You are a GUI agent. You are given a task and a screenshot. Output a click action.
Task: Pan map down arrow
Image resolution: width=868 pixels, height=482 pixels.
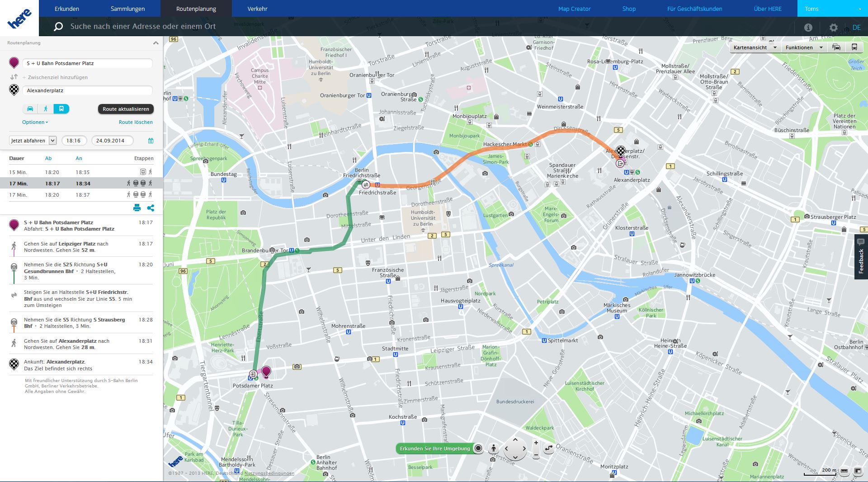515,457
